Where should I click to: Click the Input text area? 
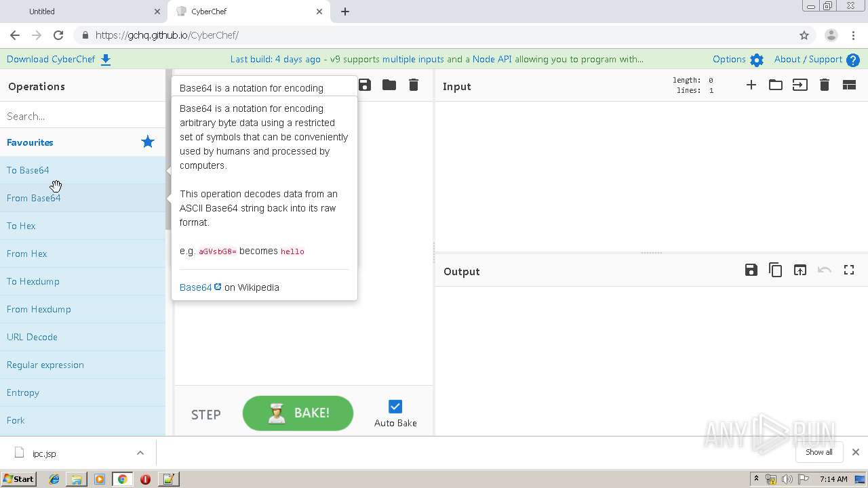pos(651,176)
